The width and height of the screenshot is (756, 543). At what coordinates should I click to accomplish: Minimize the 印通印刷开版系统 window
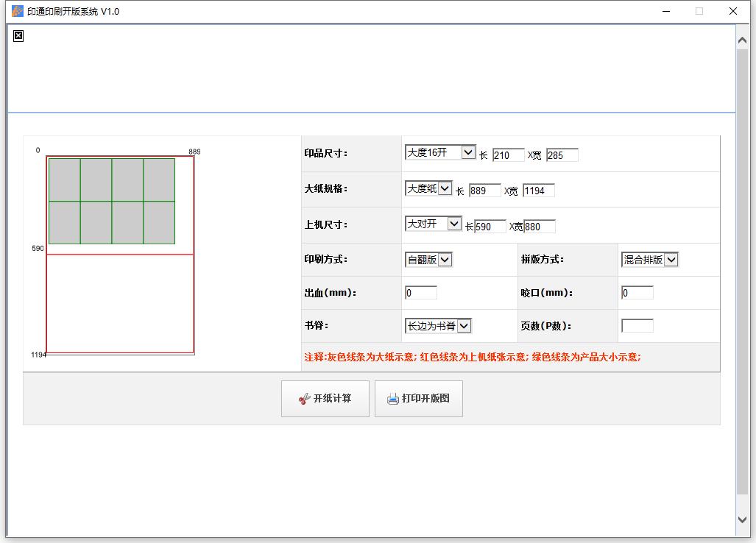666,11
